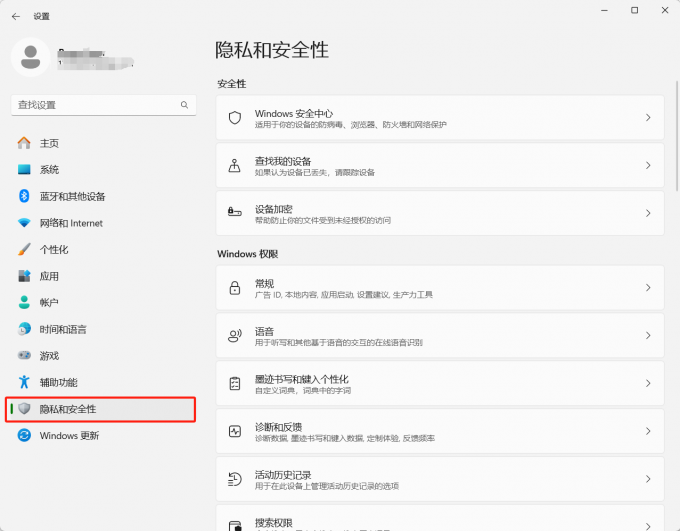Click the 帐户 person icon
This screenshot has height=531, width=680.
[24, 302]
